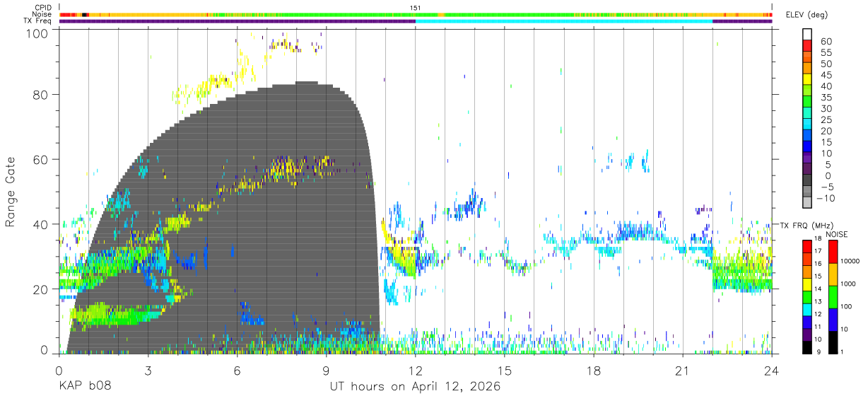Select hour 24 on the UT time axis
868x401 pixels.
click(772, 370)
